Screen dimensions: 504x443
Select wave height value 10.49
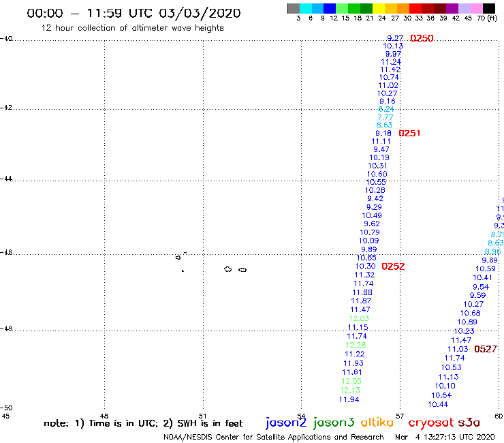point(372,216)
